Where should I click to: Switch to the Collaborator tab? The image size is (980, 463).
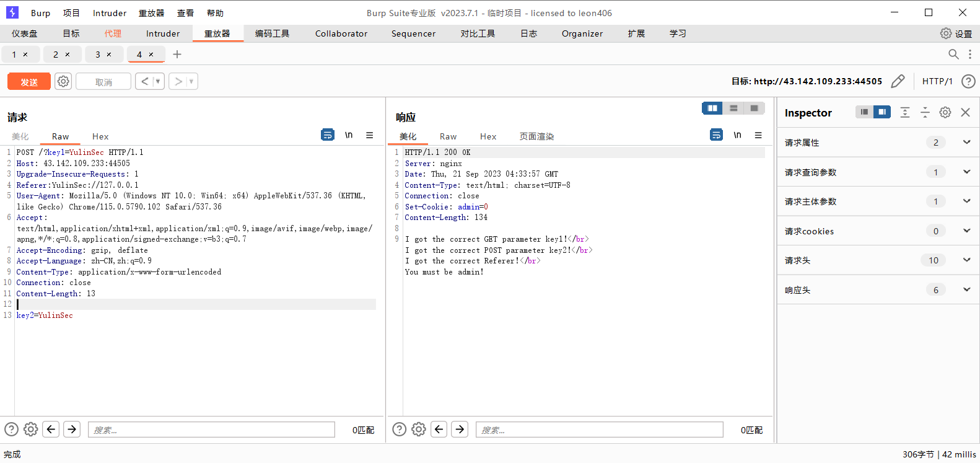pos(341,33)
